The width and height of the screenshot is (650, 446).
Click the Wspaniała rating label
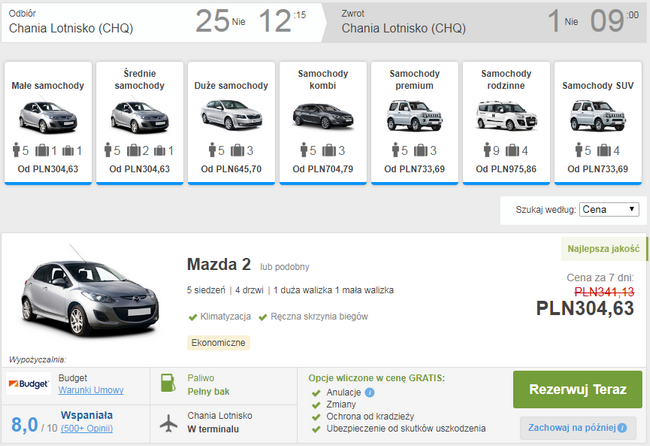coord(87,415)
